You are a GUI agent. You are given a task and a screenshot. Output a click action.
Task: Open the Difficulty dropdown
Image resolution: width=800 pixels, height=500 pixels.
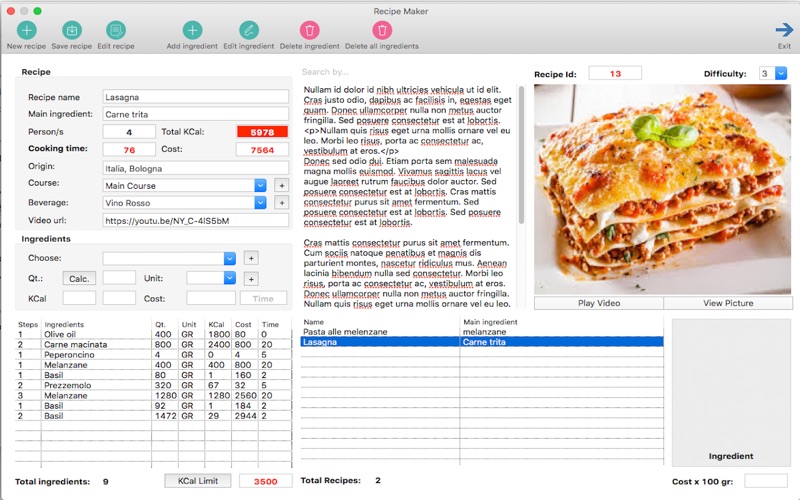click(x=781, y=73)
